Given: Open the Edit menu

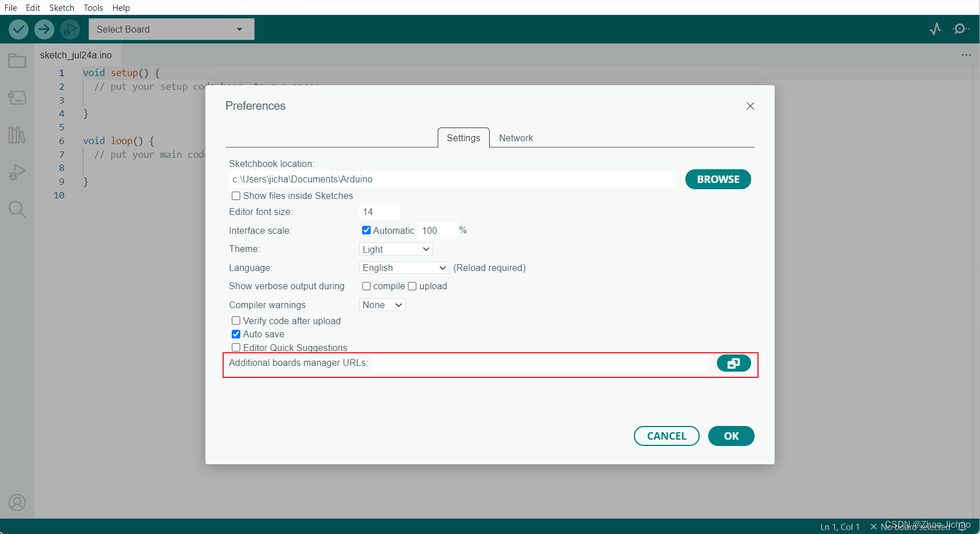Looking at the screenshot, I should [x=33, y=8].
